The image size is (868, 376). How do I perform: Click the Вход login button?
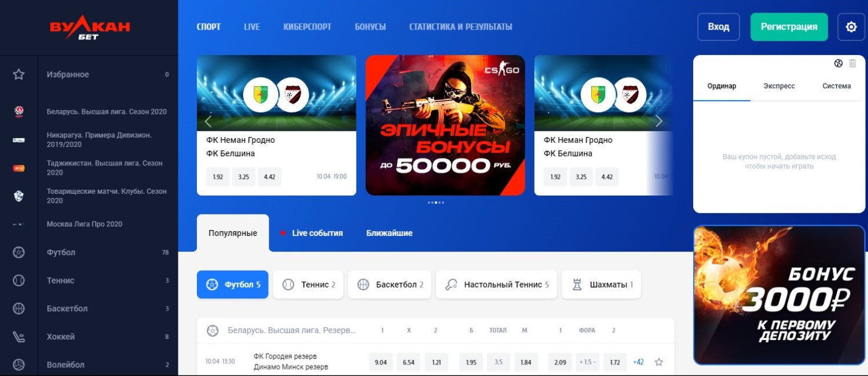click(719, 27)
